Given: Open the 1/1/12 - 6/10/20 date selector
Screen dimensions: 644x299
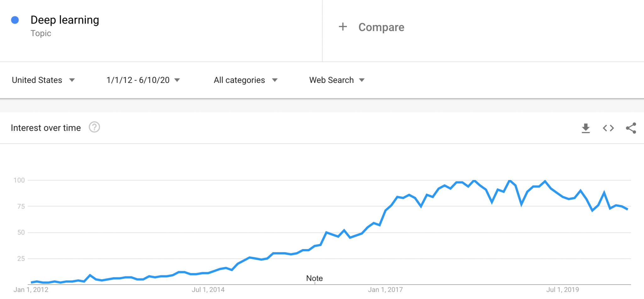Looking at the screenshot, I should tap(142, 80).
